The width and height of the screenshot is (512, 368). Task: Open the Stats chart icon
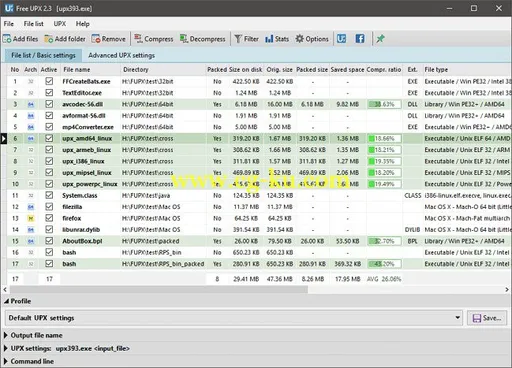[269, 39]
